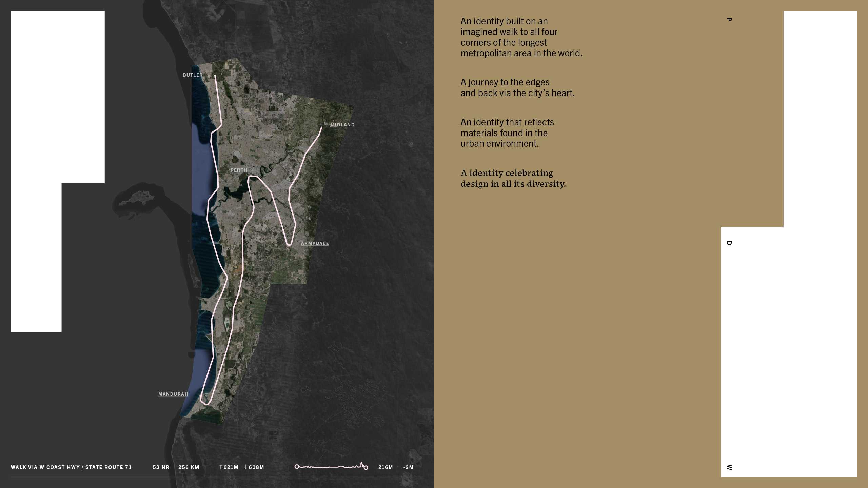Click the elevation profile end circle
This screenshot has width=868, height=488.
pyautogui.click(x=366, y=468)
